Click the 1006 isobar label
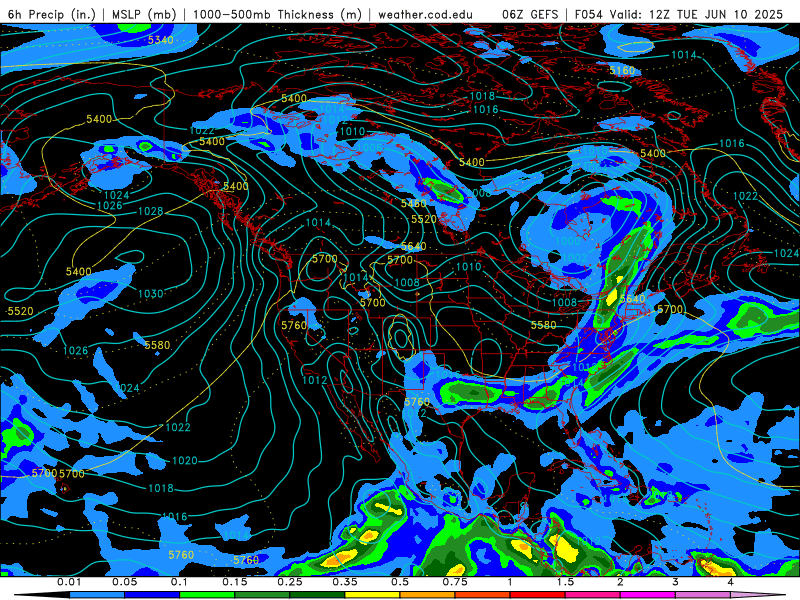 [x=369, y=148]
